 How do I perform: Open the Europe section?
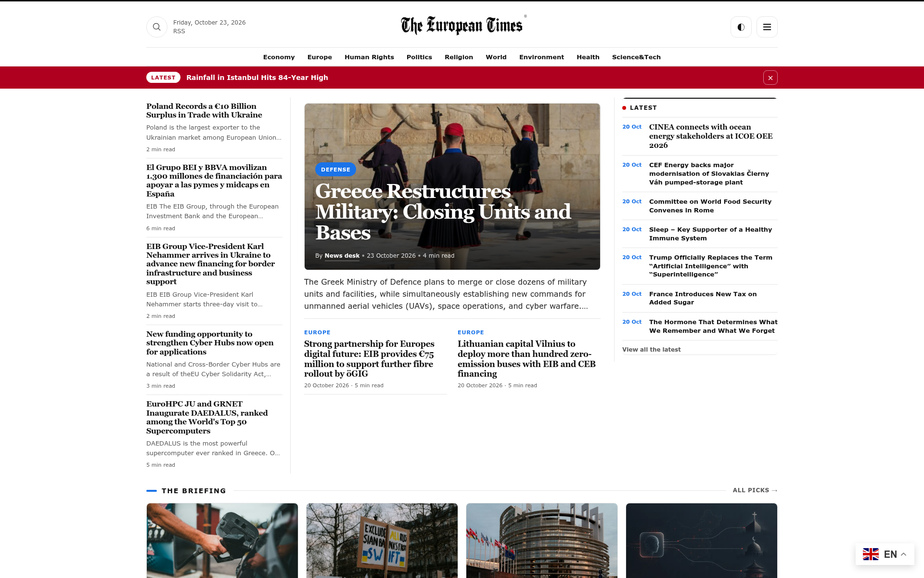[320, 57]
